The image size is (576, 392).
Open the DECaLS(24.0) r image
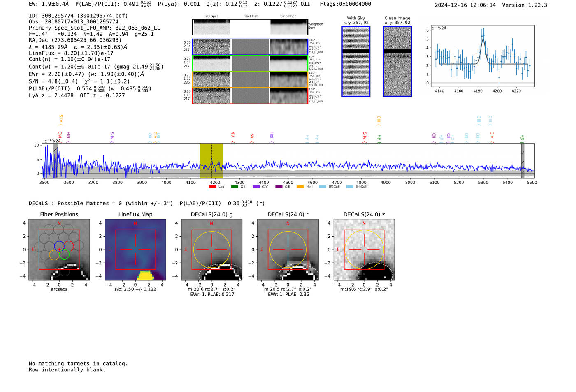pos(288,250)
